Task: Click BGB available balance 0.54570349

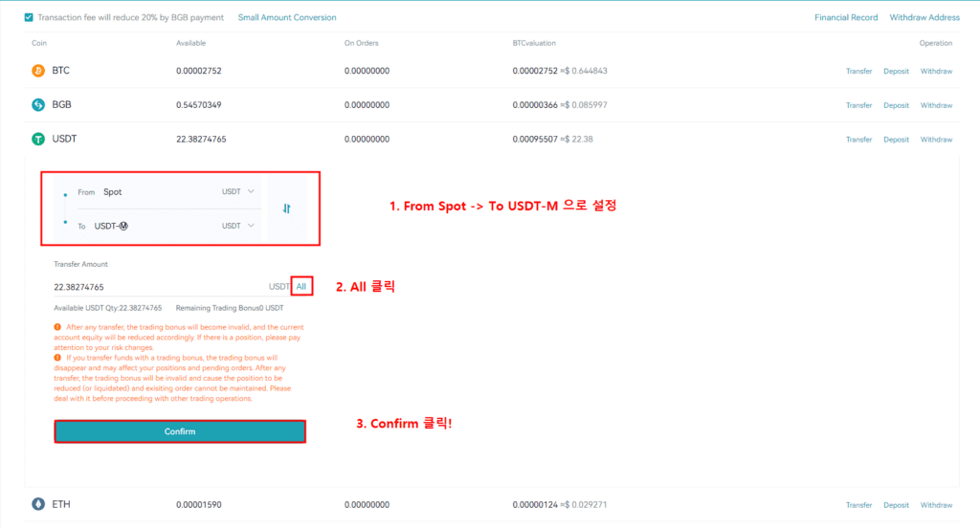Action: tap(199, 105)
